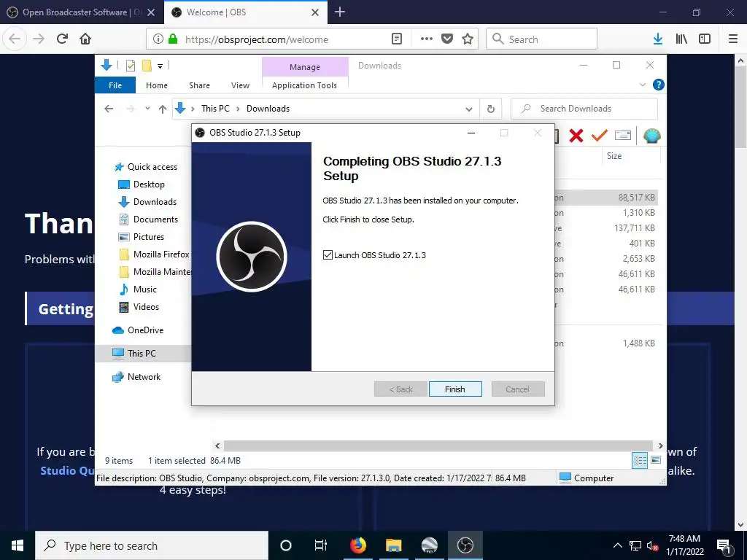Open View ribbon tab in Explorer
The width and height of the screenshot is (747, 560).
coord(240,85)
